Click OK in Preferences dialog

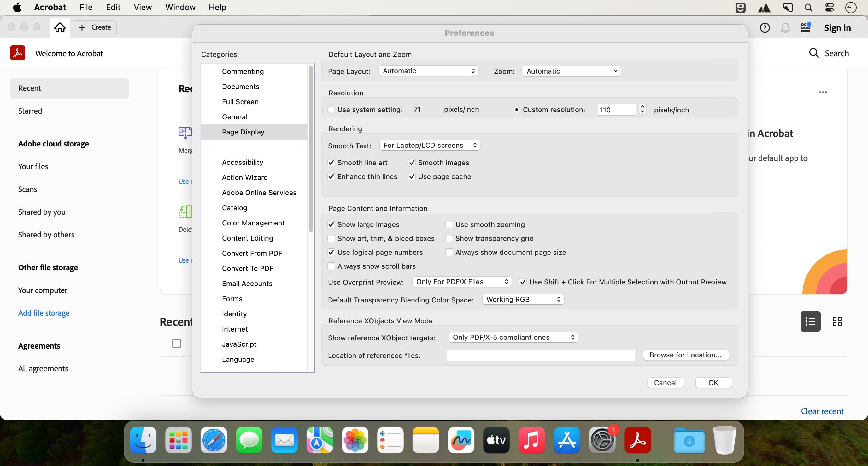(x=713, y=382)
